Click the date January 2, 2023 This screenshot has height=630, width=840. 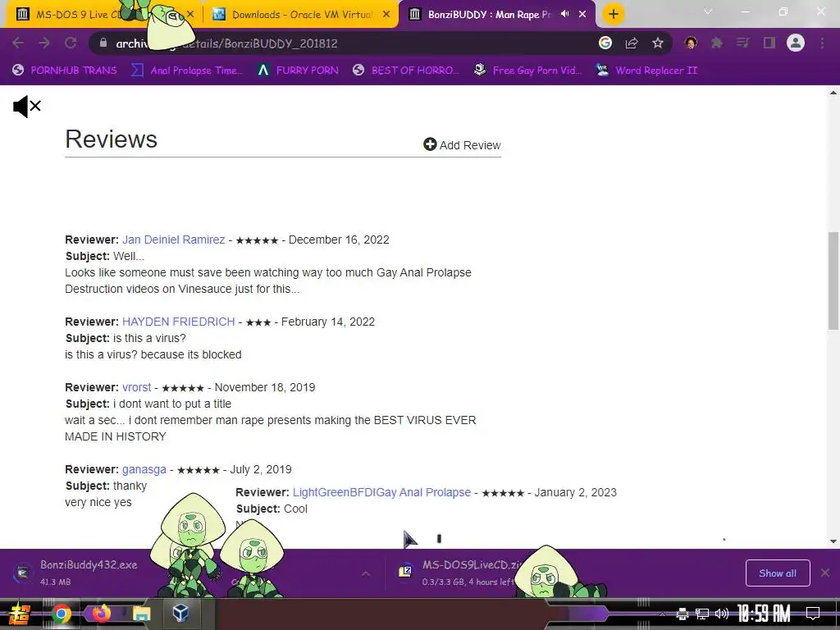tap(575, 492)
